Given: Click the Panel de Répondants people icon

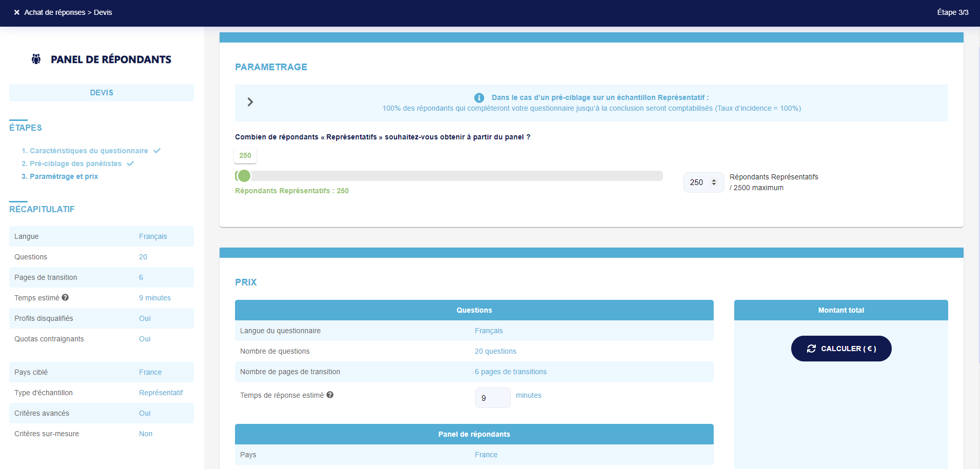Looking at the screenshot, I should [36, 58].
